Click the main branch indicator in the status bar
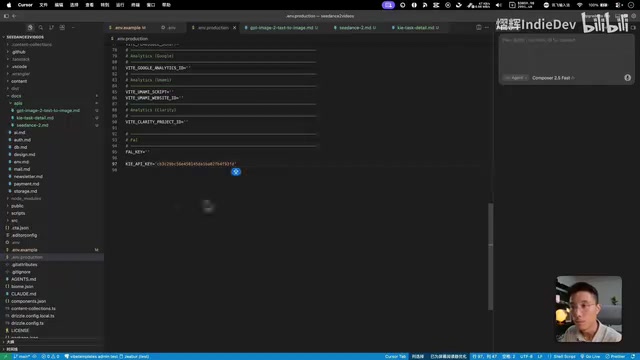Screen dimensions: 640x360 point(22,356)
